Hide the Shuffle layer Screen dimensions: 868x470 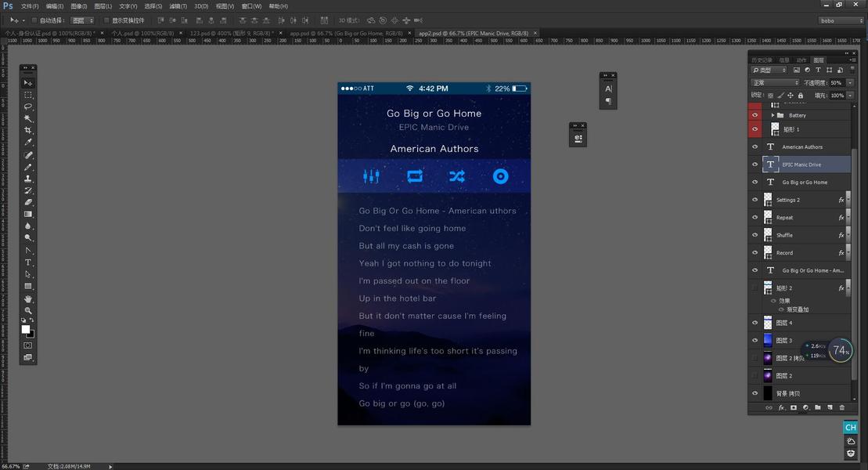pos(755,235)
